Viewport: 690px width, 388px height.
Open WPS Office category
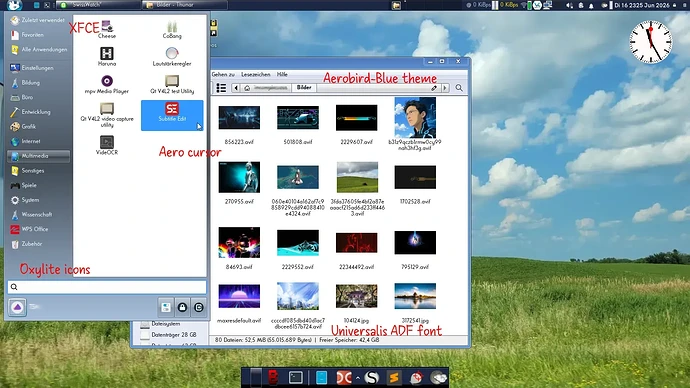pos(38,229)
